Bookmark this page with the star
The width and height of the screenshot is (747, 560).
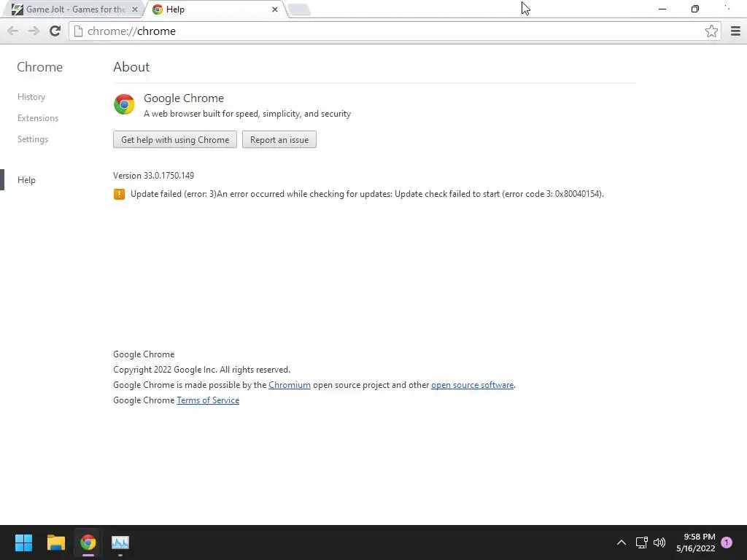[711, 31]
